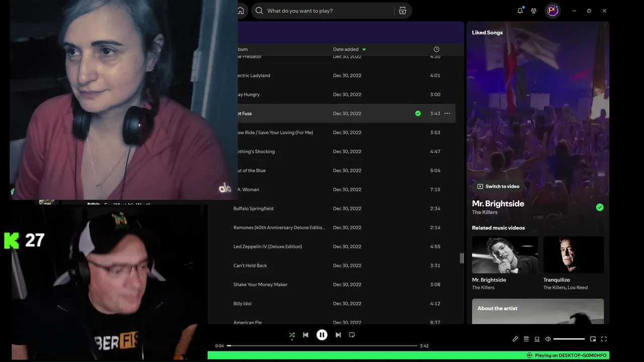Open the Queue icon
This screenshot has height=362, width=644.
pyautogui.click(x=526, y=339)
